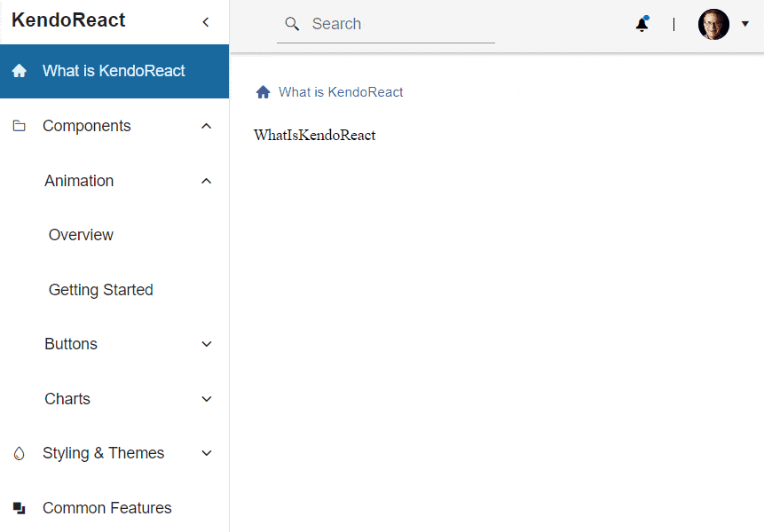Select Overview under Animation
This screenshot has width=764, height=532.
[x=81, y=234]
